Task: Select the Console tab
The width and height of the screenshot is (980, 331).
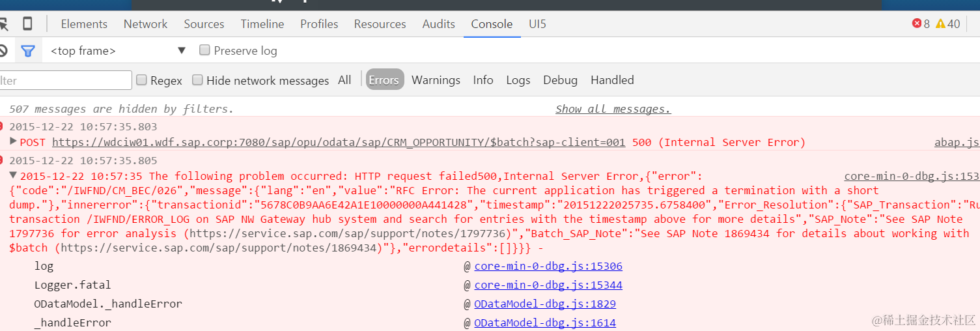Action: (492, 24)
